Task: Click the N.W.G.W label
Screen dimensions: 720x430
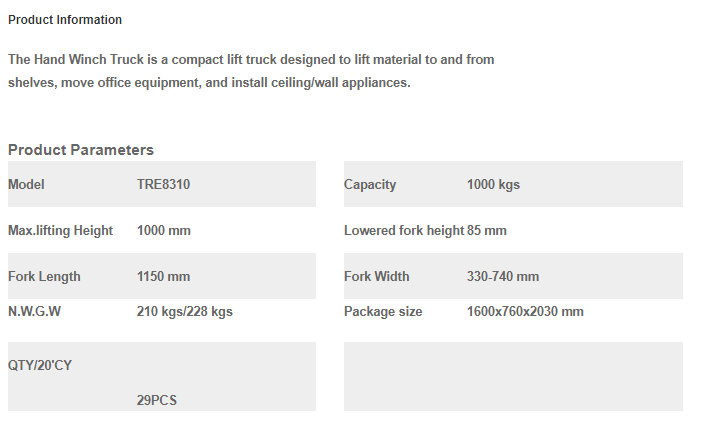Action: coord(34,311)
